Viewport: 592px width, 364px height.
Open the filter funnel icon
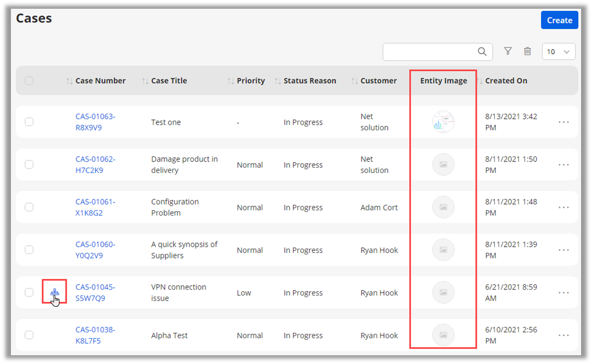508,51
